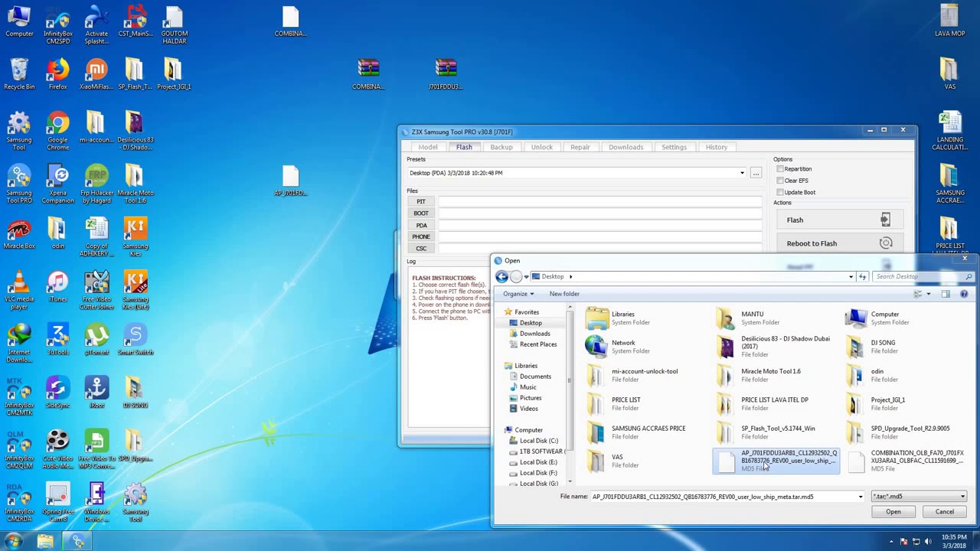
Task: Open the Organize menu dropdown
Action: [518, 294]
